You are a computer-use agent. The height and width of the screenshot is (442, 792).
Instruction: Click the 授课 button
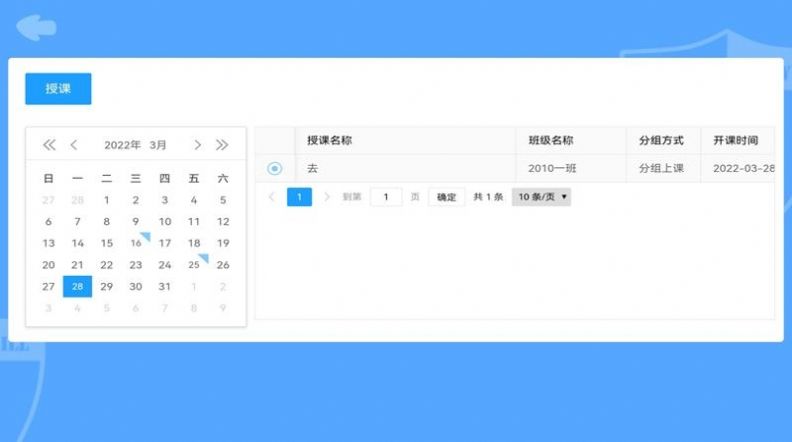(58, 89)
